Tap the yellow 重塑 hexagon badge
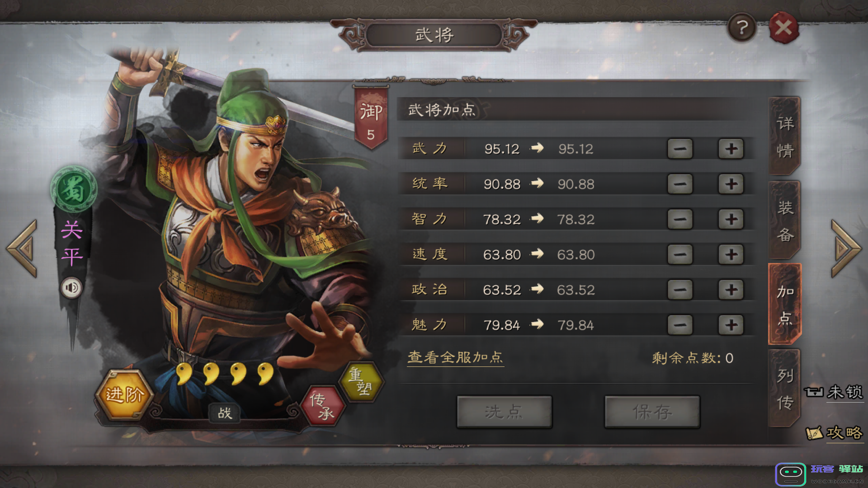The width and height of the screenshot is (868, 488). (361, 381)
